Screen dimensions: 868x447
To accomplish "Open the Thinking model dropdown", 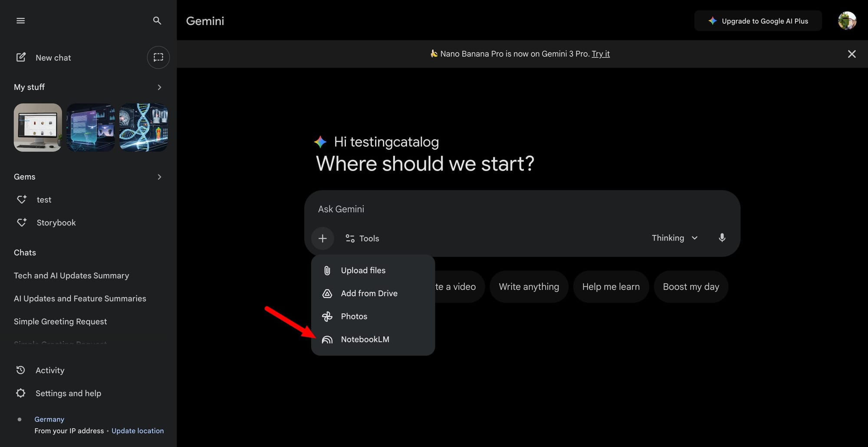I will coord(674,238).
